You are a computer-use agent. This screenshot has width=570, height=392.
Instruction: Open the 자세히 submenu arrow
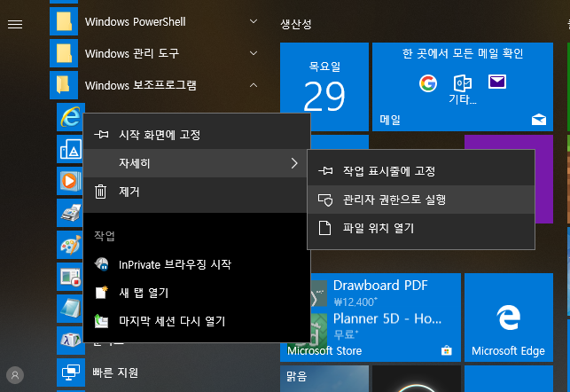coord(294,163)
